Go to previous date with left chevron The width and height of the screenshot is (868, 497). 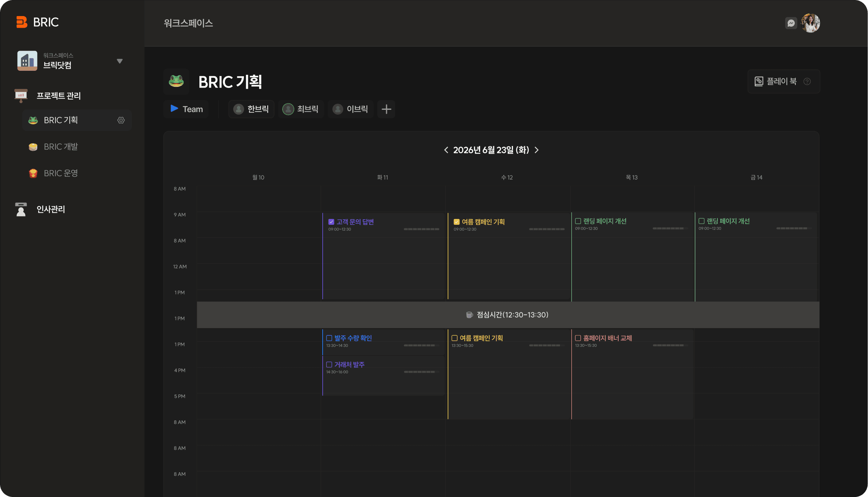[x=446, y=150]
